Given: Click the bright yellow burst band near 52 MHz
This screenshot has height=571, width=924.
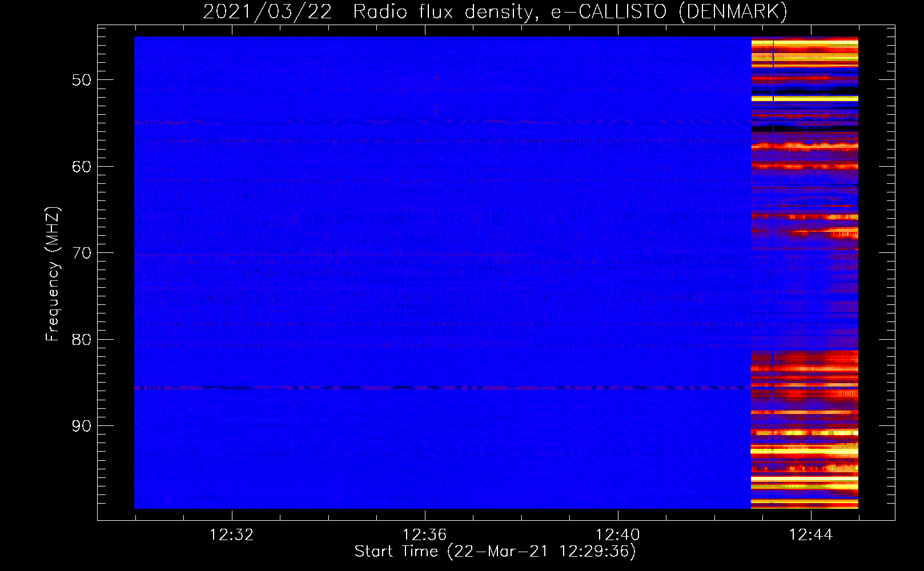Looking at the screenshot, I should (x=805, y=99).
